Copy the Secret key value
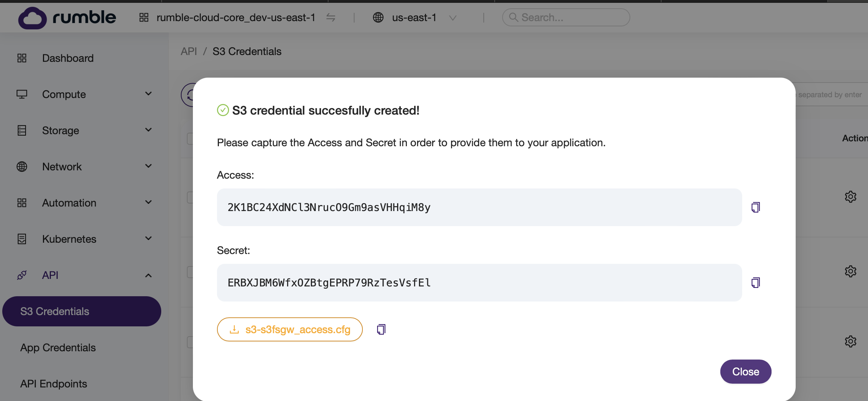 [755, 283]
